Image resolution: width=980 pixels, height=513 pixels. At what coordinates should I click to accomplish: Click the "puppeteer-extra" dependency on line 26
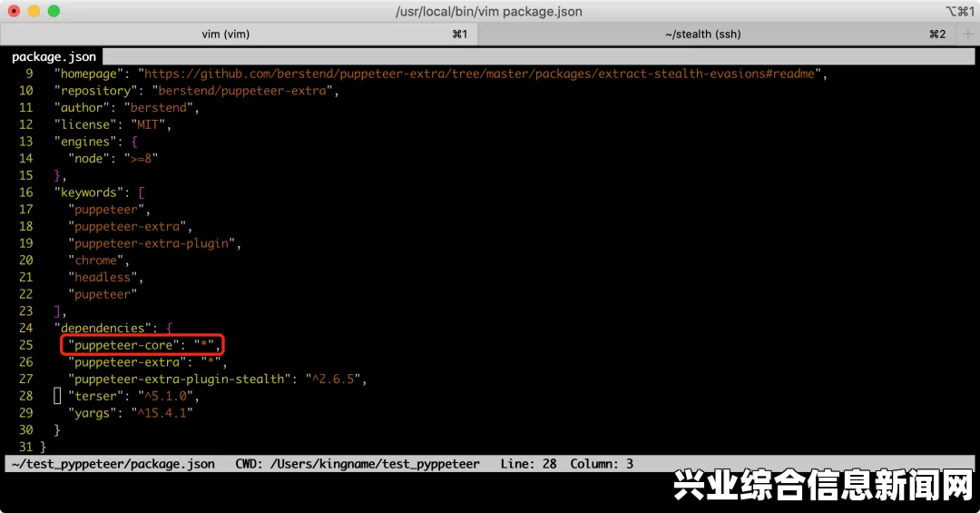coord(127,361)
